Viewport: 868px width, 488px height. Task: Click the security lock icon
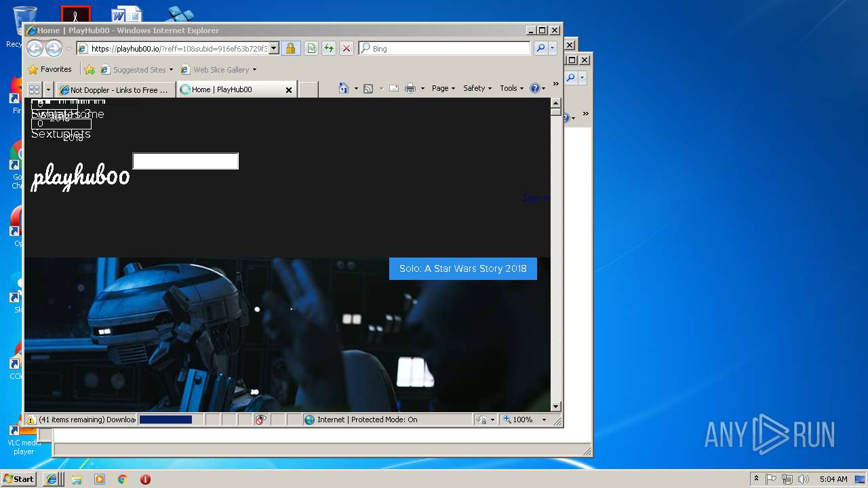click(x=290, y=48)
